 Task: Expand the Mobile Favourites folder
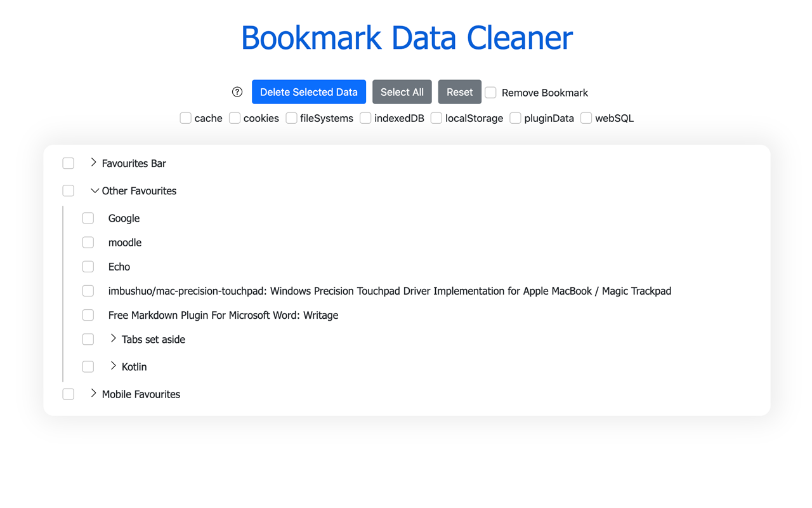[94, 394]
